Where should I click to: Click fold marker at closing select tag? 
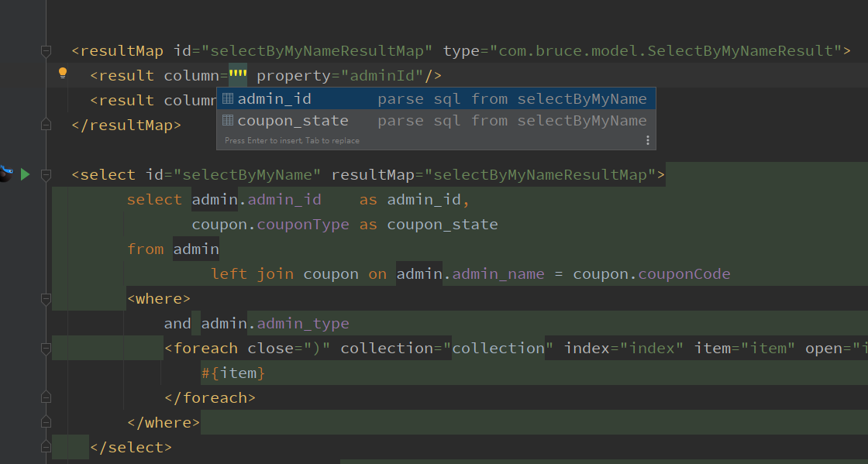coord(46,447)
